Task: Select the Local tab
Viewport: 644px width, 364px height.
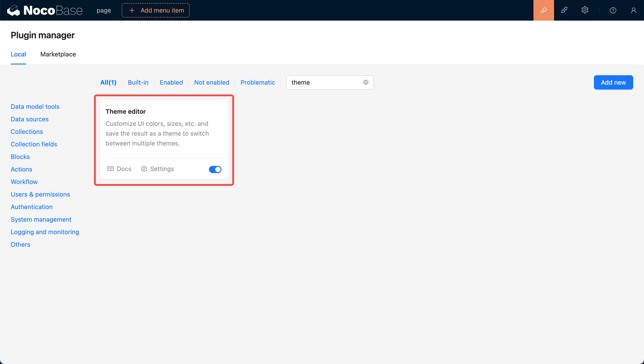Action: 18,54
